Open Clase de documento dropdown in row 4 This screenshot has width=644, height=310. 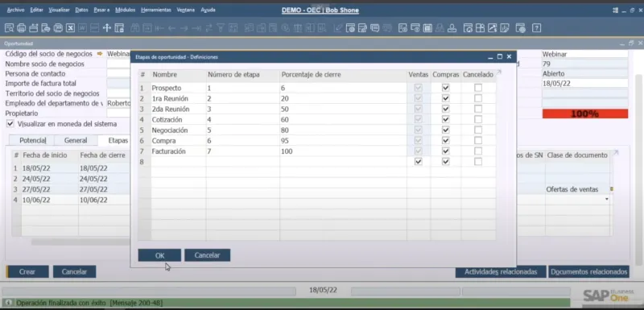point(607,200)
